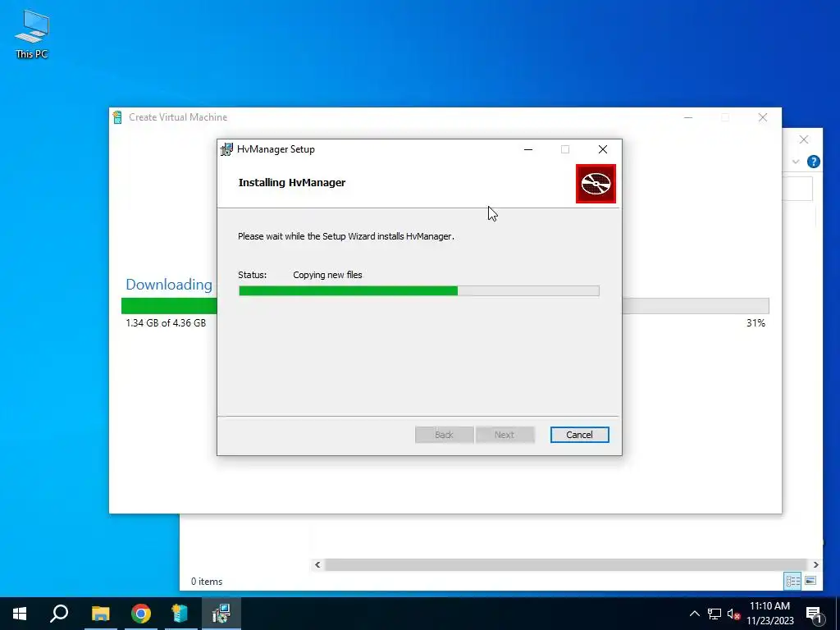Click the Copying new files progress bar
840x630 pixels.
pyautogui.click(x=418, y=291)
